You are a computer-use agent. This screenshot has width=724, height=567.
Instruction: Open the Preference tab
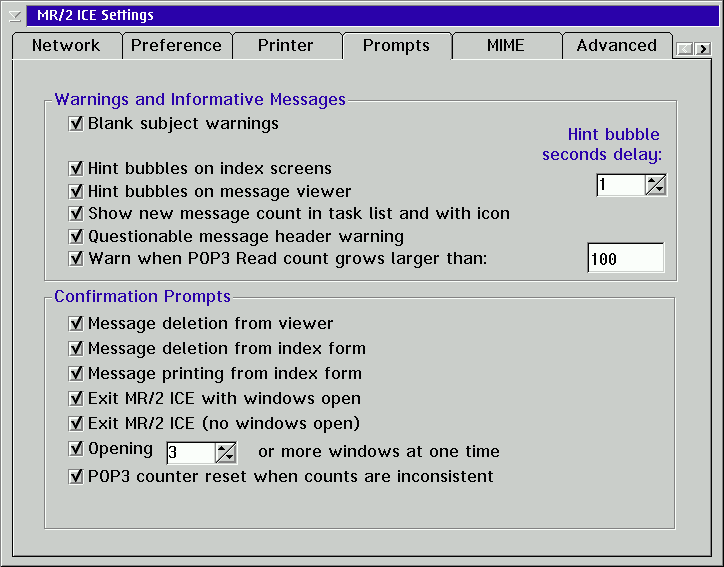(176, 46)
